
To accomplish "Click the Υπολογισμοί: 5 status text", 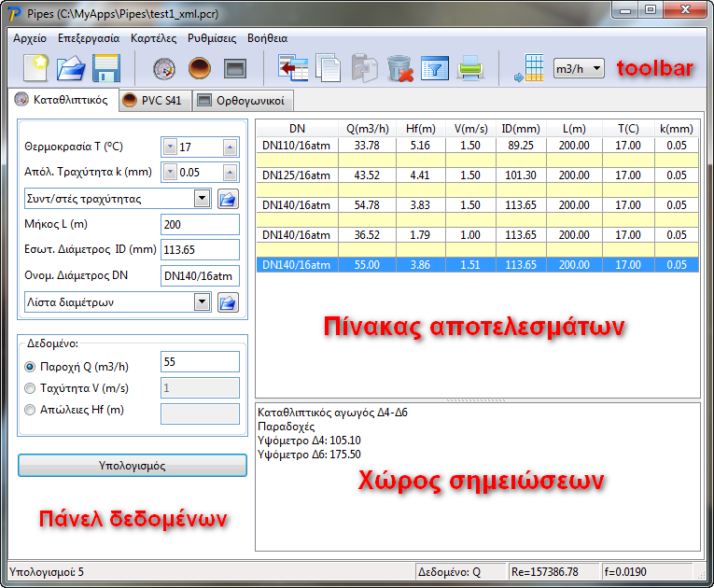I will tap(47, 571).
